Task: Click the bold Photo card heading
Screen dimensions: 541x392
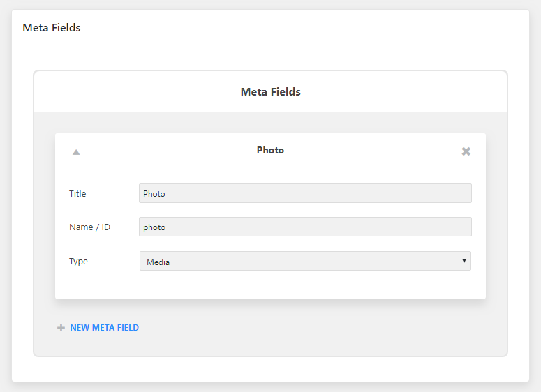Action: pos(270,151)
